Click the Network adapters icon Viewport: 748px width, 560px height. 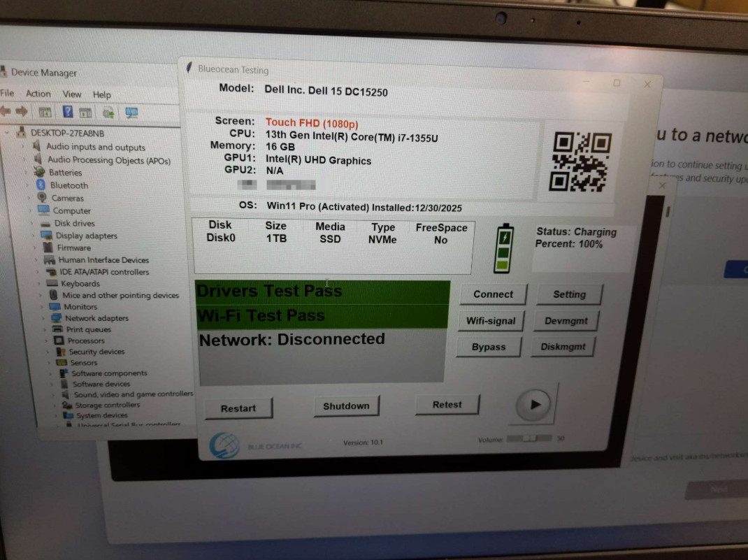click(56, 317)
